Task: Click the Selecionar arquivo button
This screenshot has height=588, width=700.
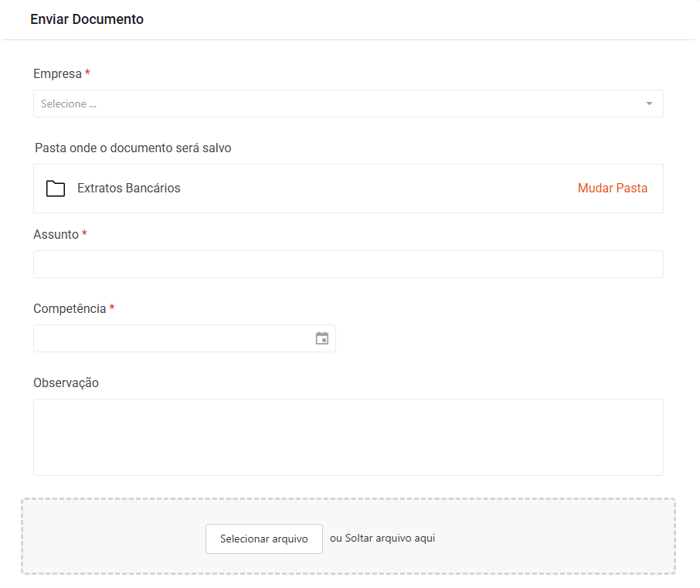Action: click(x=263, y=539)
